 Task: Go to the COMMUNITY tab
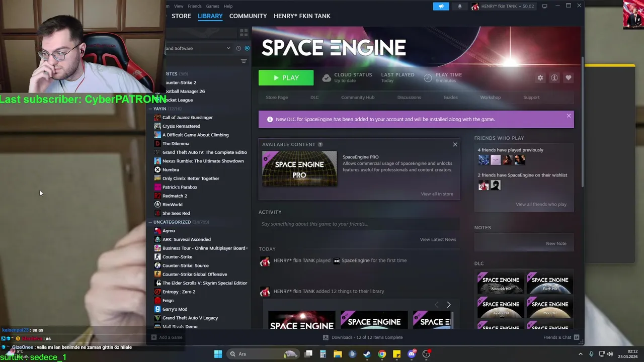click(248, 16)
